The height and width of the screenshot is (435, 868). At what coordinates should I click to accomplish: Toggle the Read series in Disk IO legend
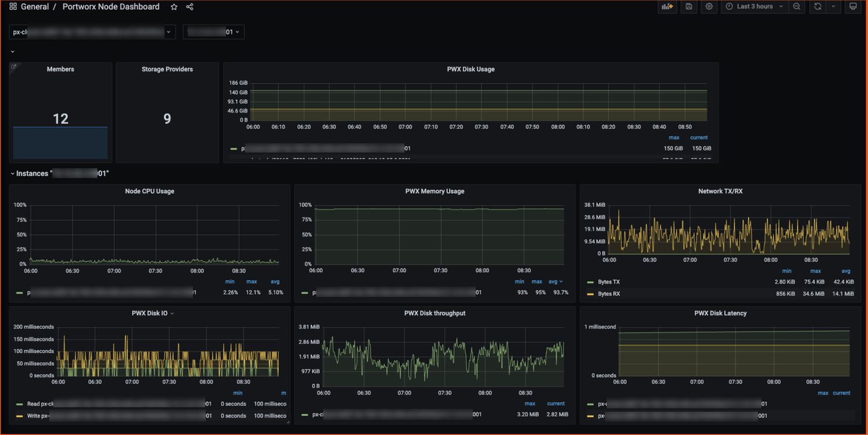tap(119, 404)
